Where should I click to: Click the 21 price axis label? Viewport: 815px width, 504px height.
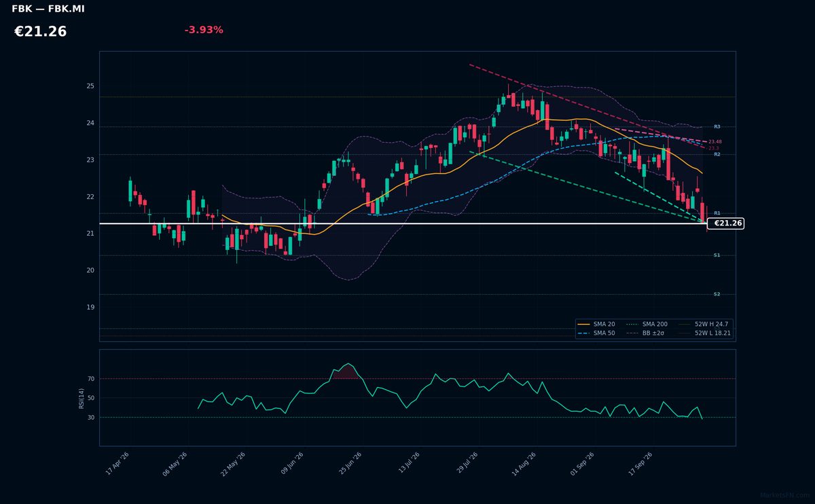click(90, 234)
